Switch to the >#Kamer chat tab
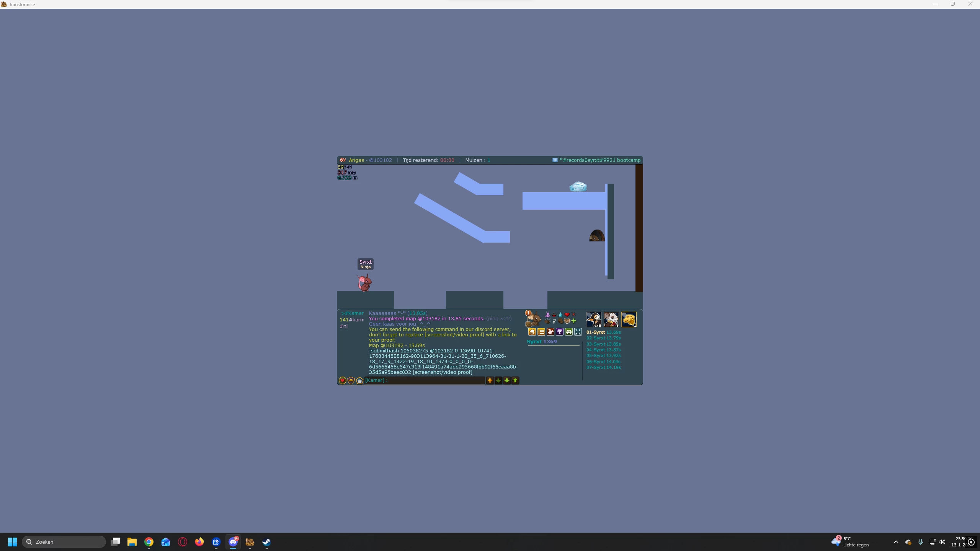980x551 pixels. pos(352,313)
